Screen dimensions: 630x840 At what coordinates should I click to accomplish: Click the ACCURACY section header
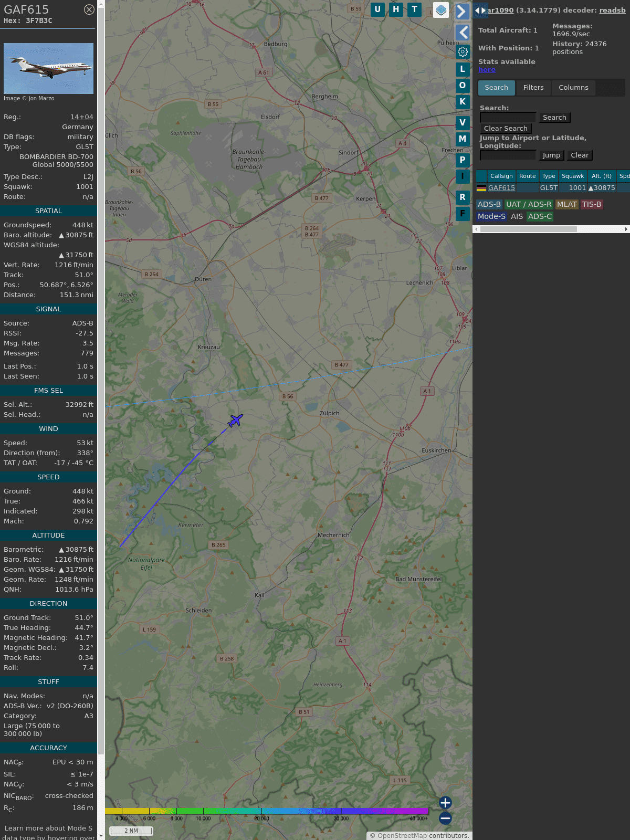(x=48, y=748)
